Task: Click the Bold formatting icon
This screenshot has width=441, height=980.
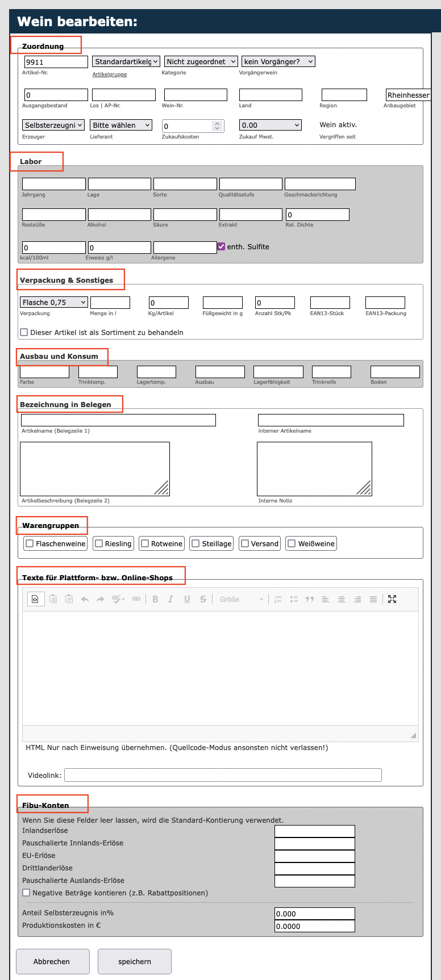Action: pyautogui.click(x=155, y=599)
